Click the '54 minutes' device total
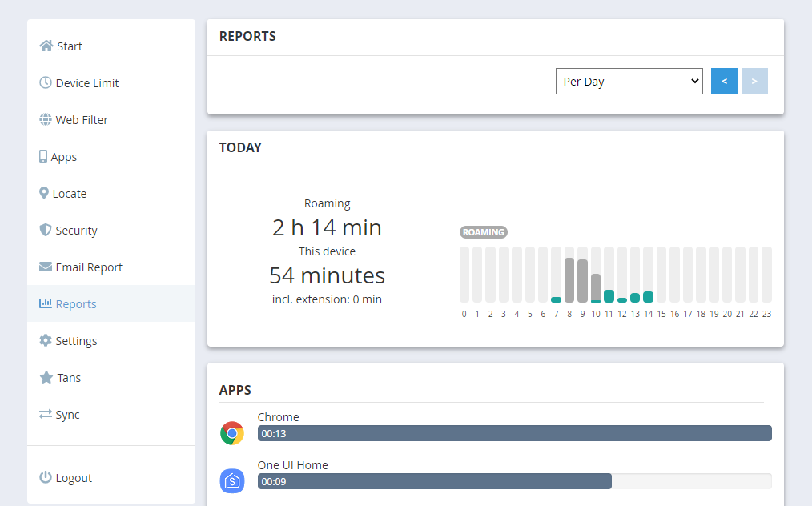 click(x=327, y=275)
